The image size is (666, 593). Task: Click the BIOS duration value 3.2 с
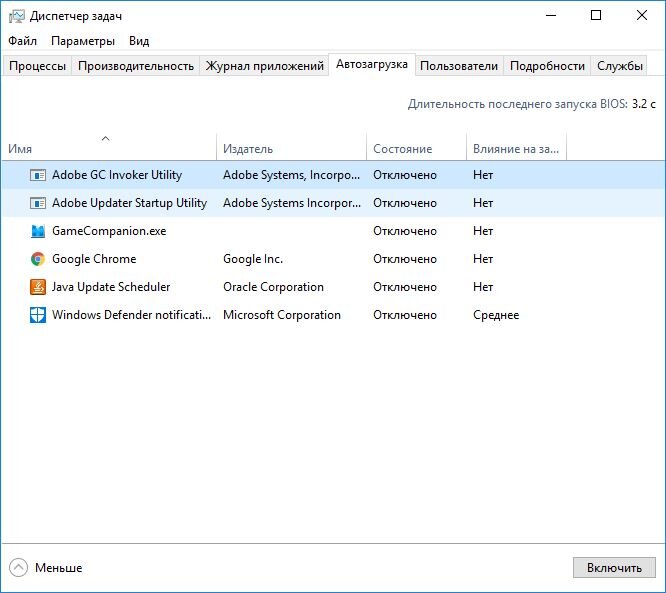[x=643, y=104]
